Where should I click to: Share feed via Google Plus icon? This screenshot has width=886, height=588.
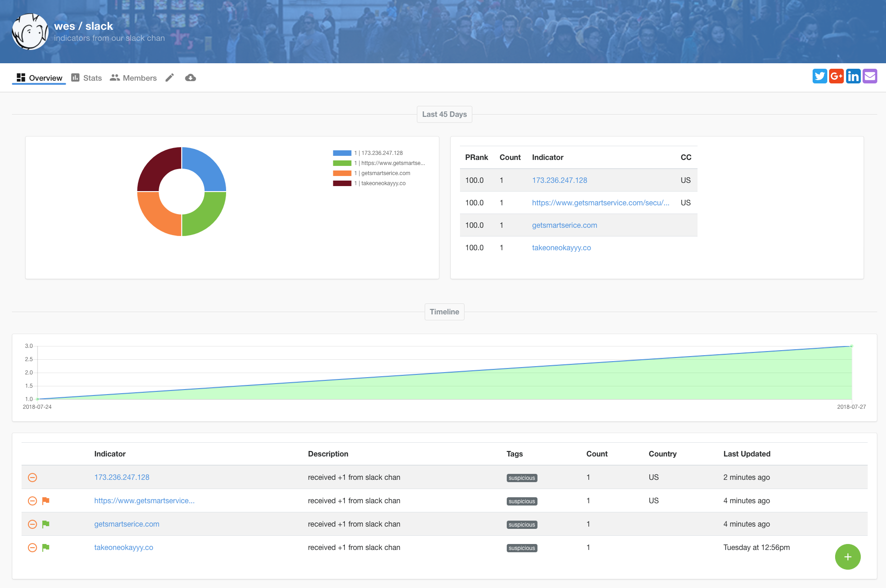coord(836,76)
